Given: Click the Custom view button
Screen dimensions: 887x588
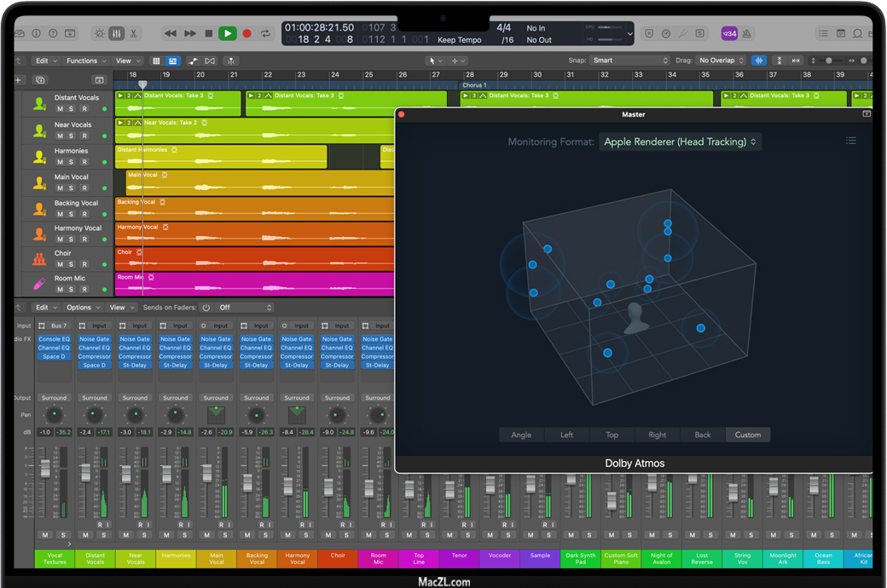Looking at the screenshot, I should (x=748, y=435).
